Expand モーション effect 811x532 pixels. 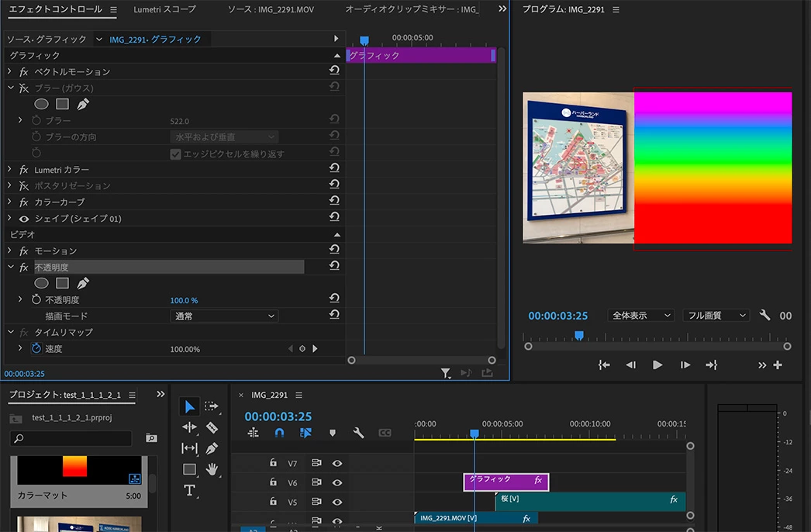[9, 250]
